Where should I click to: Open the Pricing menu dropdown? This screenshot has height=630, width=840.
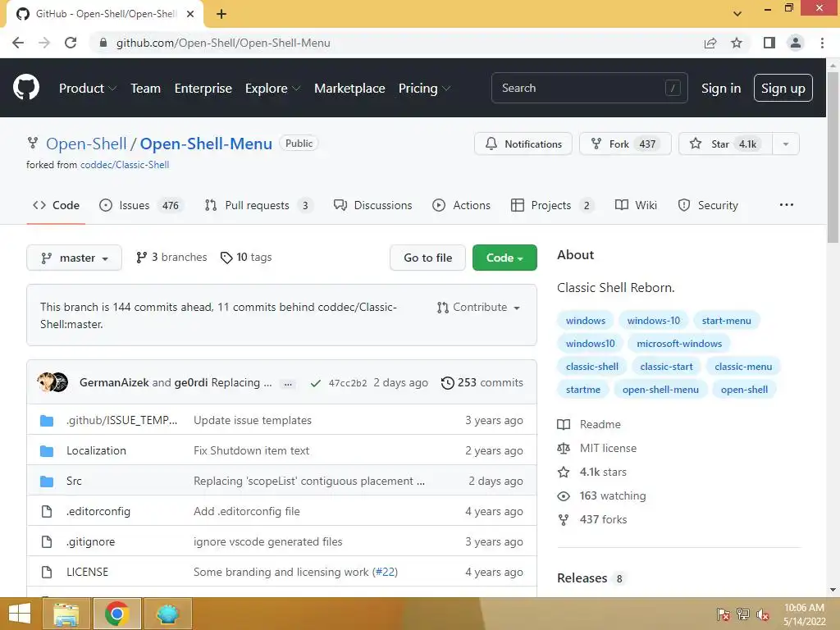(x=424, y=89)
